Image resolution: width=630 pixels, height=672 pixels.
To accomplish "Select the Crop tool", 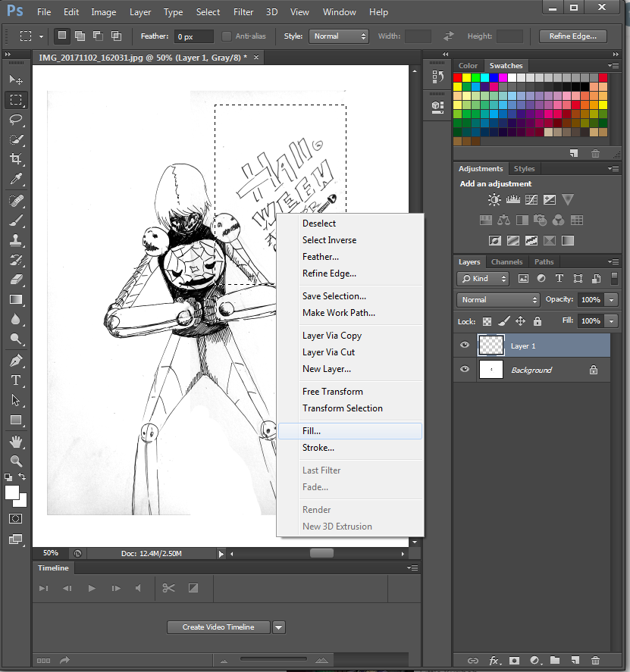I will click(x=16, y=159).
